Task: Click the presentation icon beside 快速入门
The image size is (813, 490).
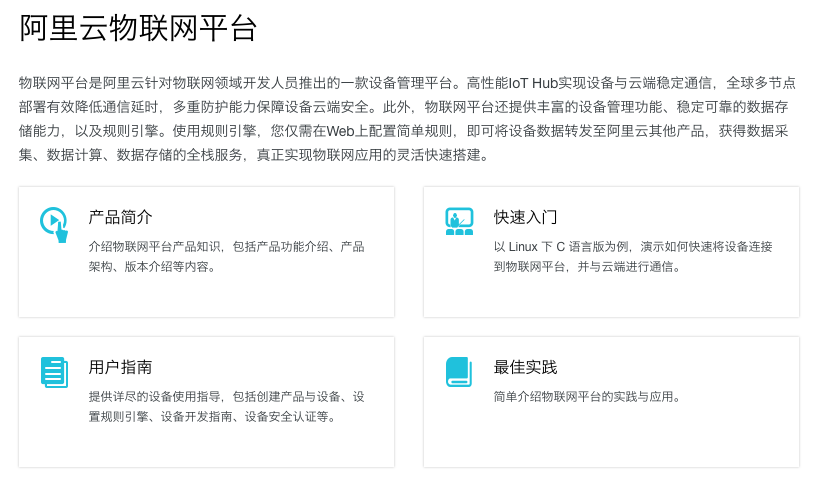Action: click(x=459, y=221)
